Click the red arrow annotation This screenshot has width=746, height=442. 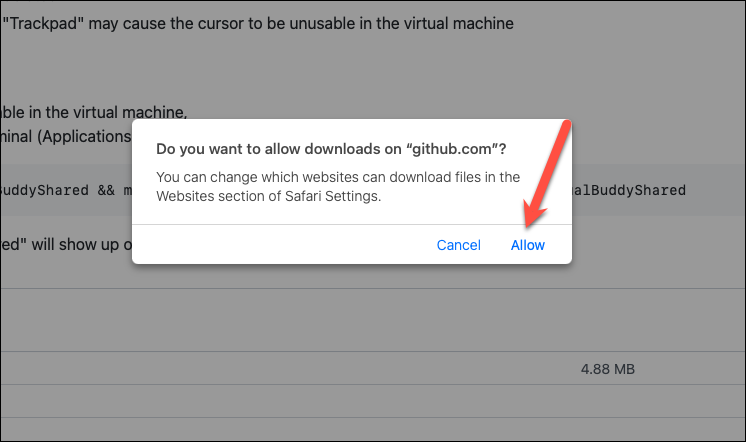(x=546, y=174)
